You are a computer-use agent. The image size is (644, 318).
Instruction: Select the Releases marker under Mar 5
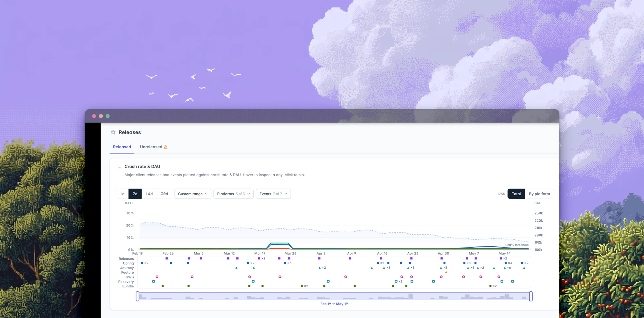[201, 258]
